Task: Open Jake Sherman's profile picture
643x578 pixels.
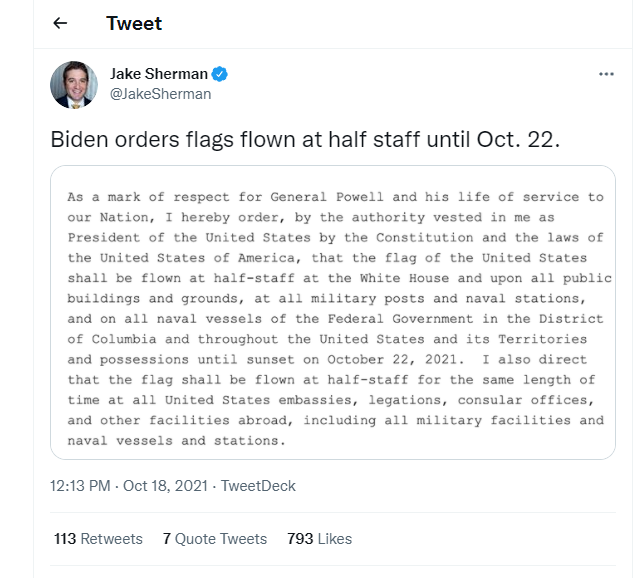Action: (x=74, y=85)
